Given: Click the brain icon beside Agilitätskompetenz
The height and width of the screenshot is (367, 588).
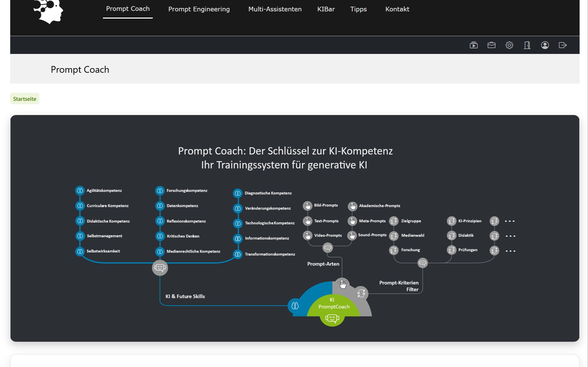Looking at the screenshot, I should pos(80,191).
